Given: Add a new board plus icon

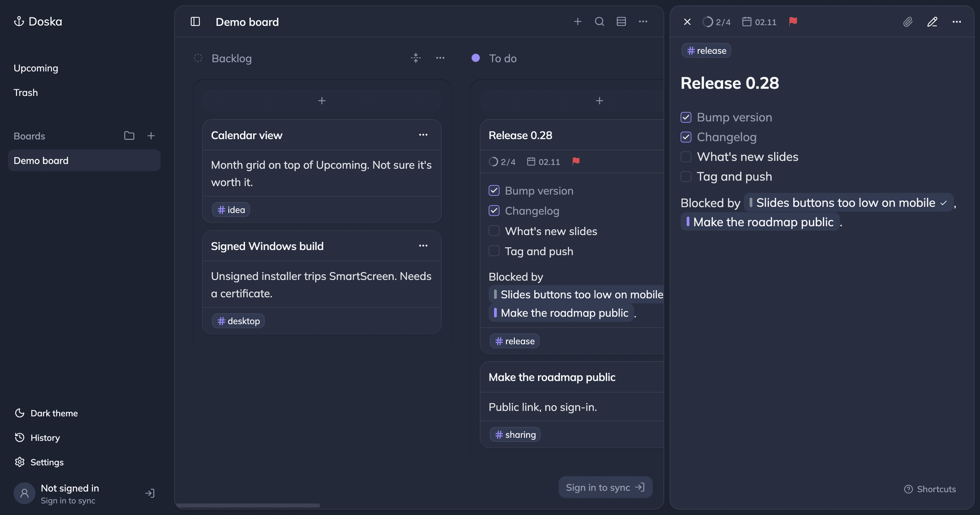Looking at the screenshot, I should (x=151, y=136).
